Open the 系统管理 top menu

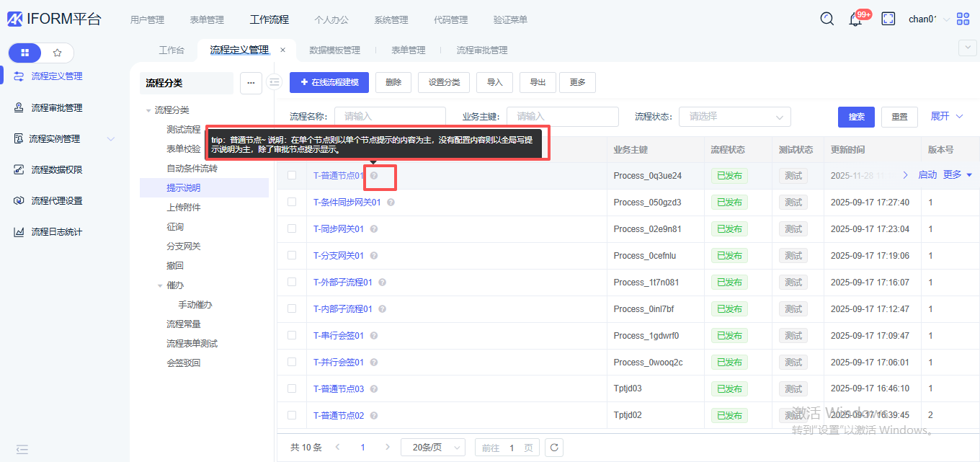click(x=391, y=20)
